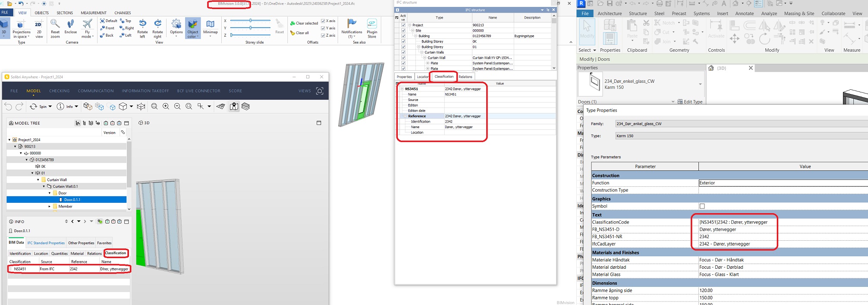The width and height of the screenshot is (868, 305).
Task: Toggle the Symbol checkbox in Type Properties
Action: click(x=702, y=206)
